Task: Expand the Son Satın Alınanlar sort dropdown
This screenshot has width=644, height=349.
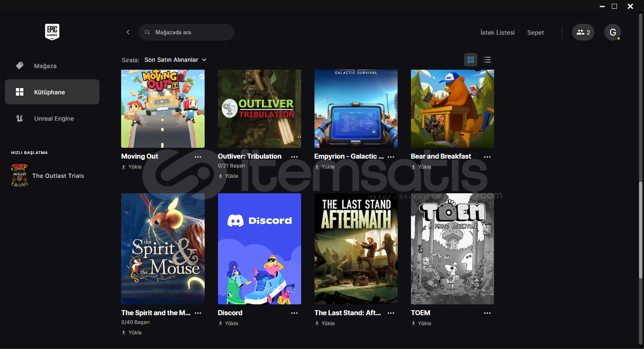Action: 175,60
